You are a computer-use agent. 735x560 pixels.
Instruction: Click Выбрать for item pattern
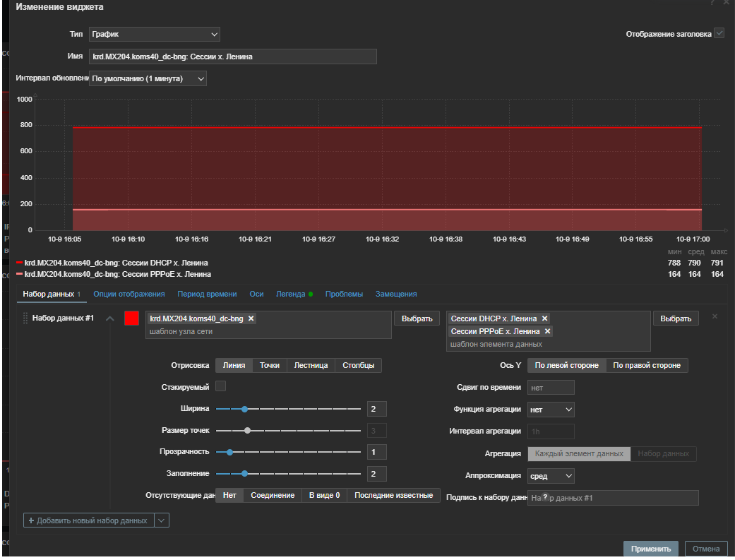[676, 318]
